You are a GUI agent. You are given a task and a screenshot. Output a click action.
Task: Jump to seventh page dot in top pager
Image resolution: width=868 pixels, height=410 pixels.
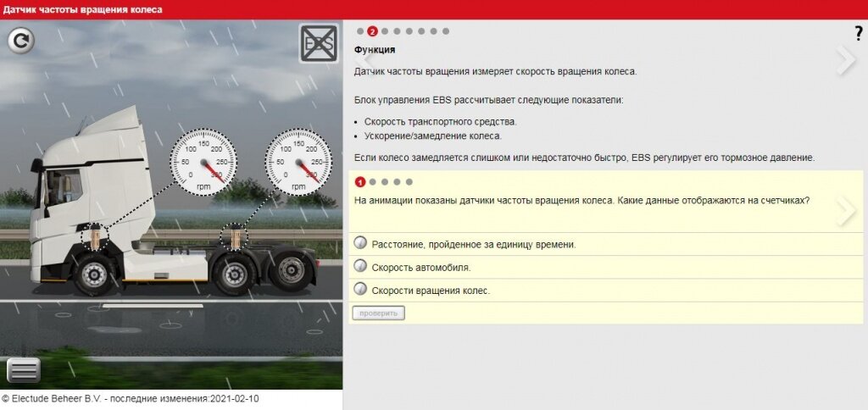433,31
